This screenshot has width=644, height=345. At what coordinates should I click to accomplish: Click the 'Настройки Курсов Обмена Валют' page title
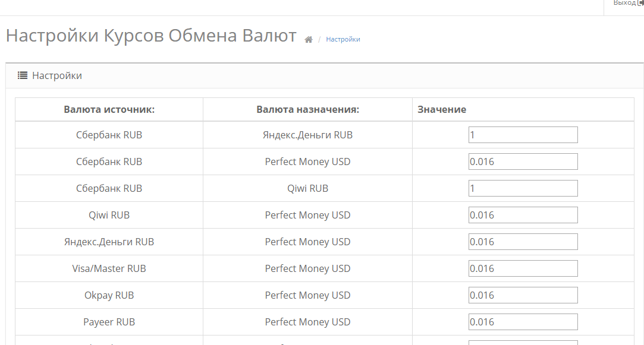click(x=151, y=35)
